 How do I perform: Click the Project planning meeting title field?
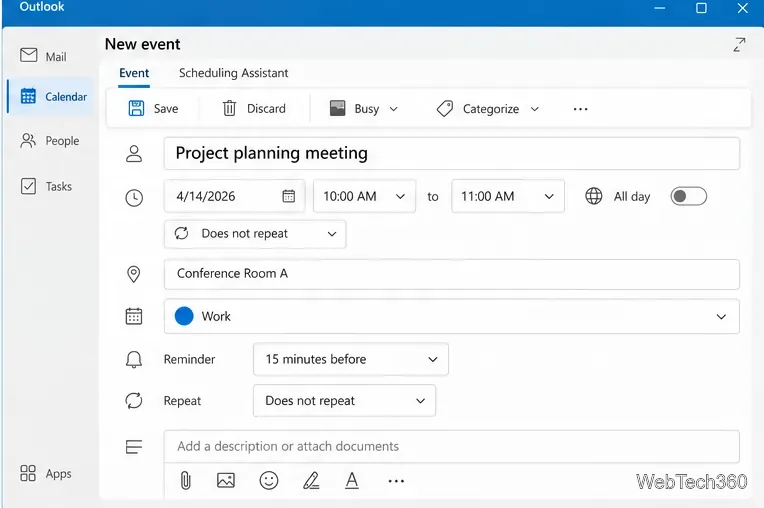pos(452,153)
